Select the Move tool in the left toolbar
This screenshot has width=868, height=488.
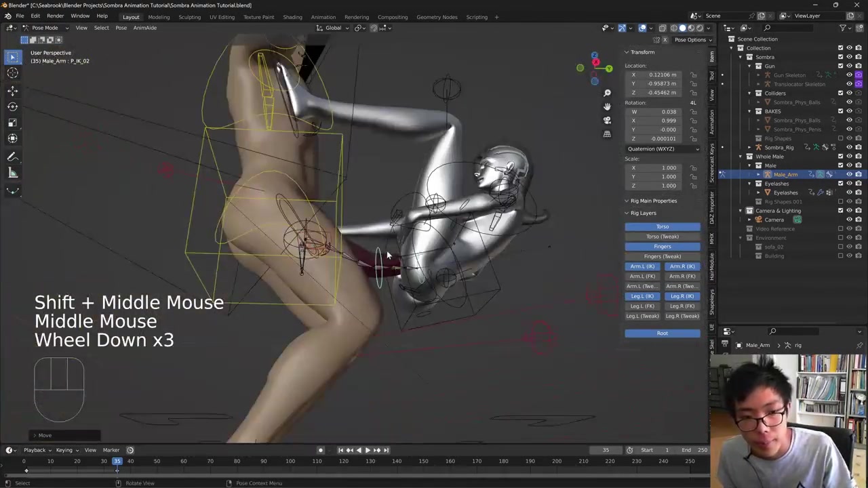12,90
